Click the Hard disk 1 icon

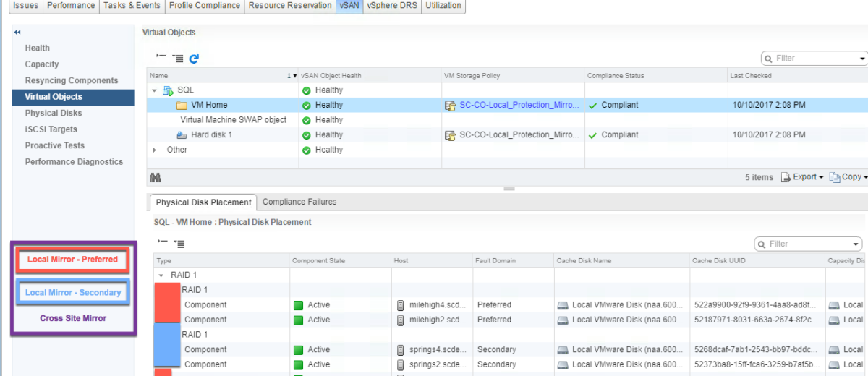(182, 135)
